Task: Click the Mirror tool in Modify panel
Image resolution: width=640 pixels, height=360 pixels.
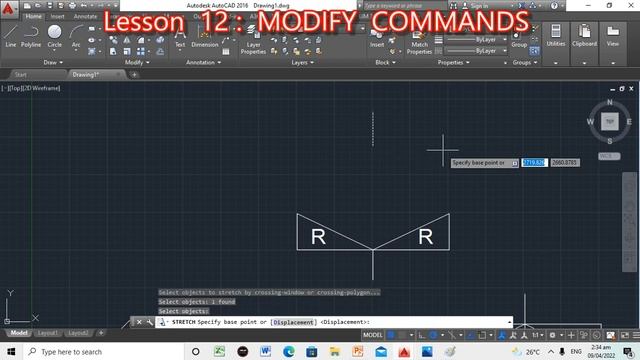Action: (x=127, y=40)
